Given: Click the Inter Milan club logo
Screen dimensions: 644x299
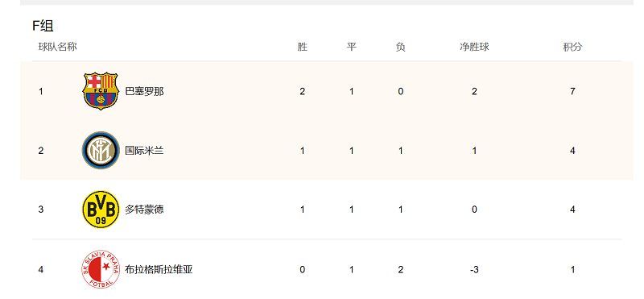Looking at the screenshot, I should coord(101,151).
